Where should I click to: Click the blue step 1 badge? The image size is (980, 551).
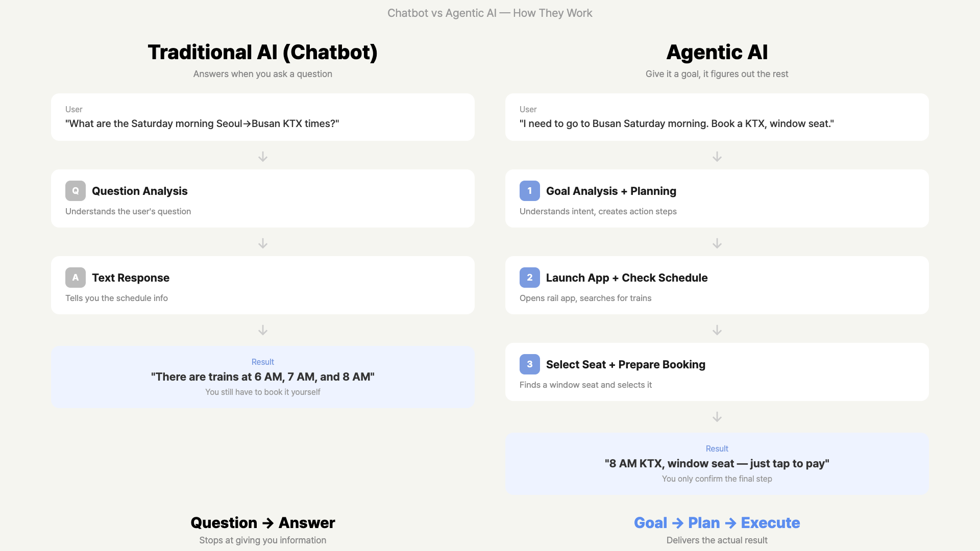530,191
